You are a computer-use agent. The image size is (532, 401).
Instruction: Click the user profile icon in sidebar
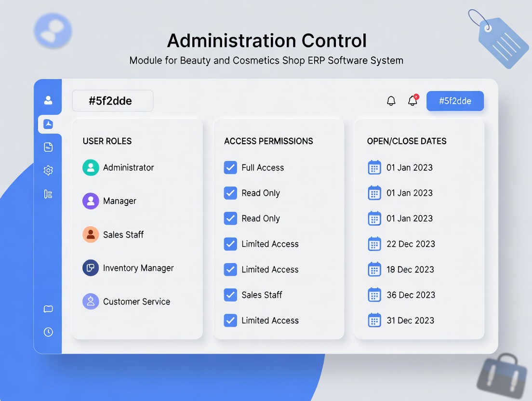[48, 100]
